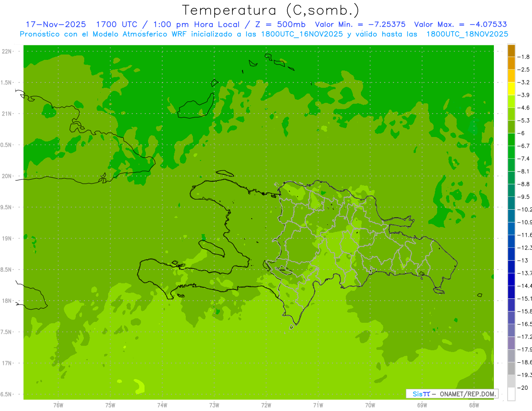Screen dimensions: 532x411
Task: Click the '-5.3' legend value
Action: pyautogui.click(x=524, y=121)
